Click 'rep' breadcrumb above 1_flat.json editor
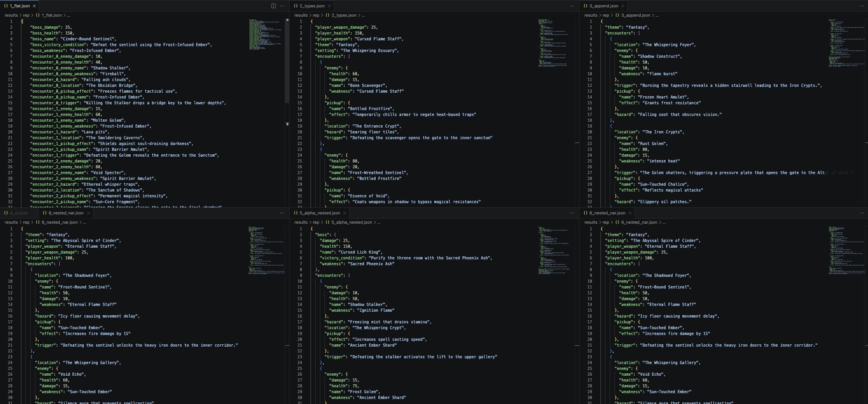This screenshot has height=404, width=868. 26,15
